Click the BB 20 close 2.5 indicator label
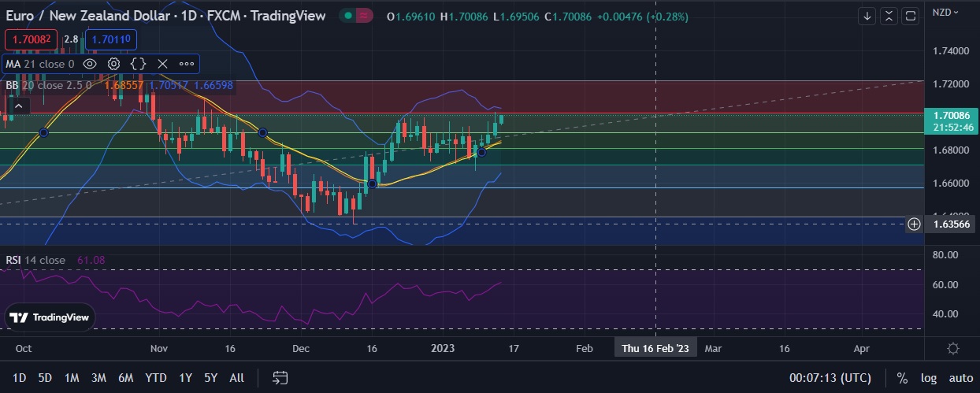The width and height of the screenshot is (980, 393). tap(49, 84)
